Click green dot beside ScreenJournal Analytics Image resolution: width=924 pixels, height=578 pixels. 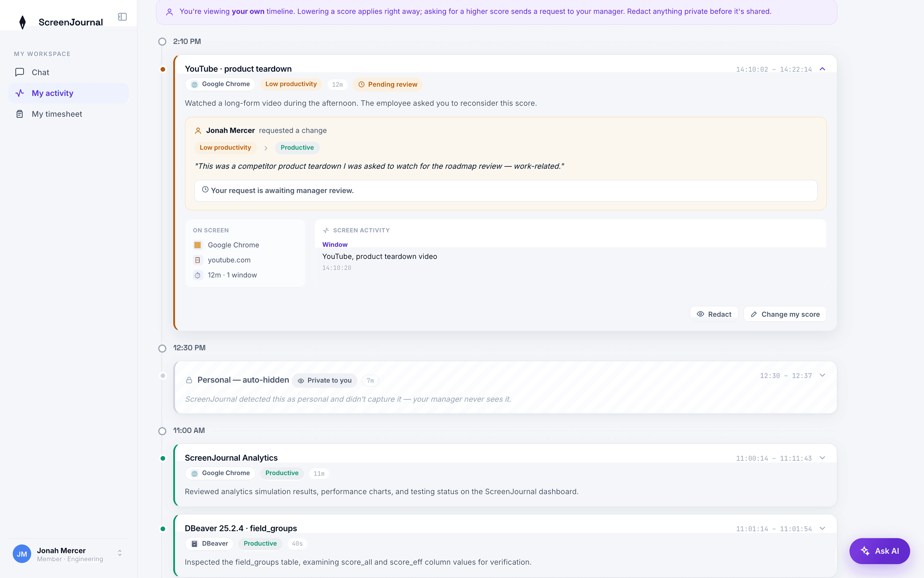click(x=163, y=458)
